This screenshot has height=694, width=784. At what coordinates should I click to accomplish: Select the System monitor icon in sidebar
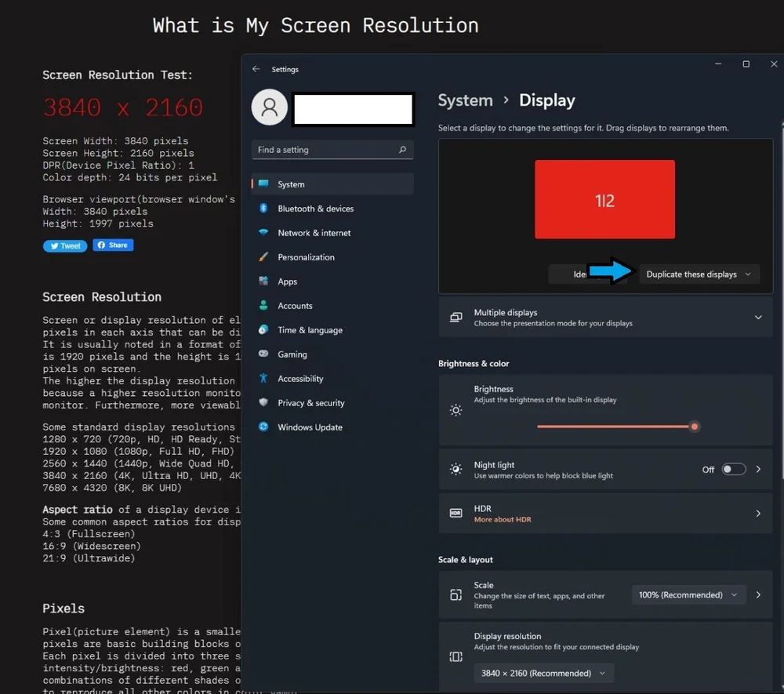coord(263,183)
